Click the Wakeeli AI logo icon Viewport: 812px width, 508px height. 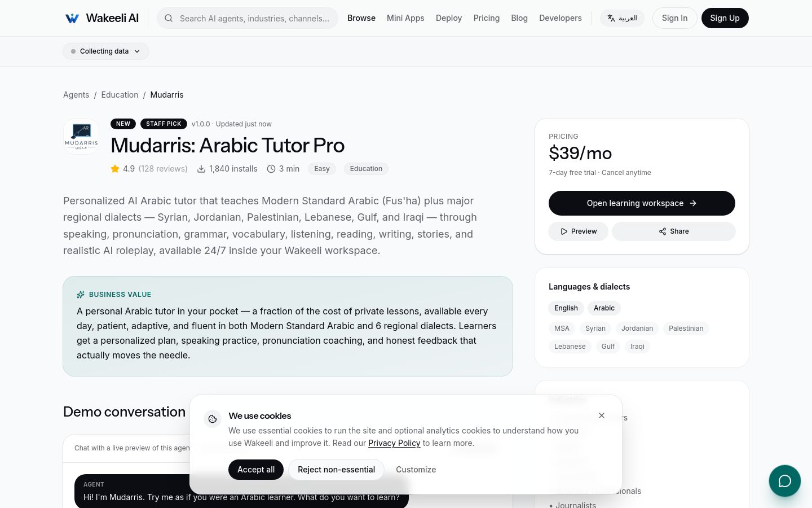coord(72,18)
